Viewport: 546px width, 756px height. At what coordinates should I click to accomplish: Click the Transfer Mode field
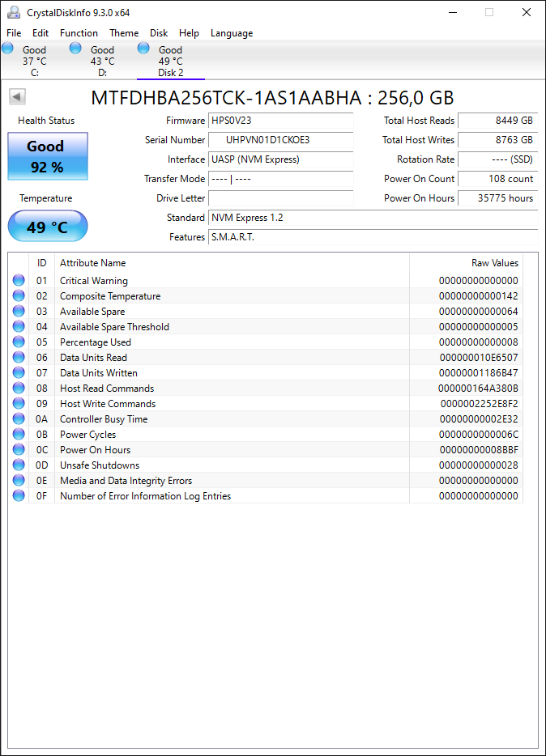[x=281, y=179]
